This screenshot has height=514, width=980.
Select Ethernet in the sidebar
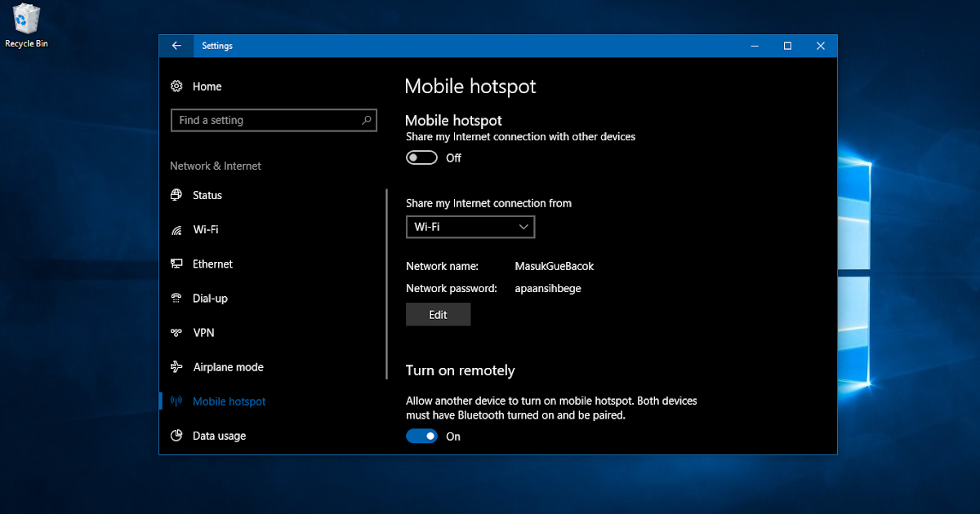tap(212, 264)
